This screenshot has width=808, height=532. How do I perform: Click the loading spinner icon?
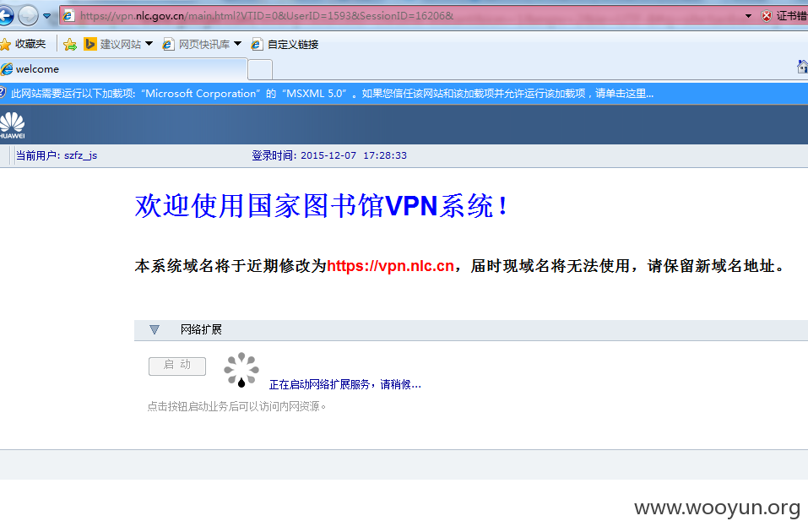(241, 370)
